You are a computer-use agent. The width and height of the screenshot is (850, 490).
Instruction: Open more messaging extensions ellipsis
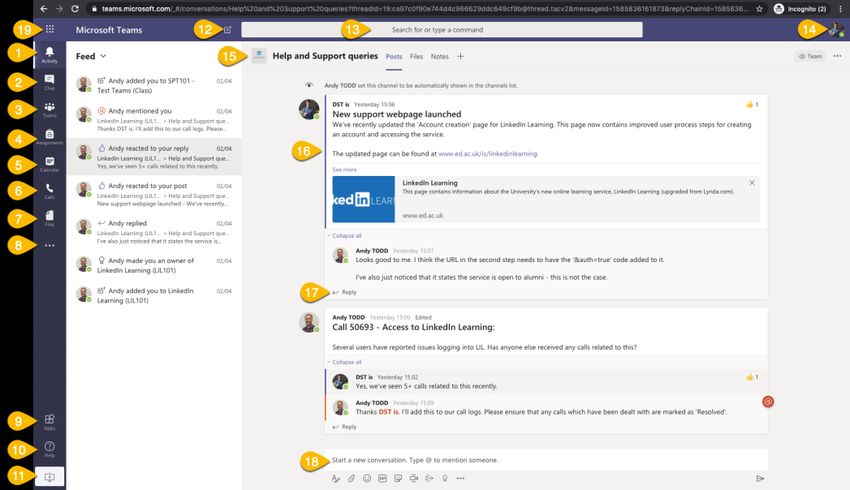[x=460, y=479]
